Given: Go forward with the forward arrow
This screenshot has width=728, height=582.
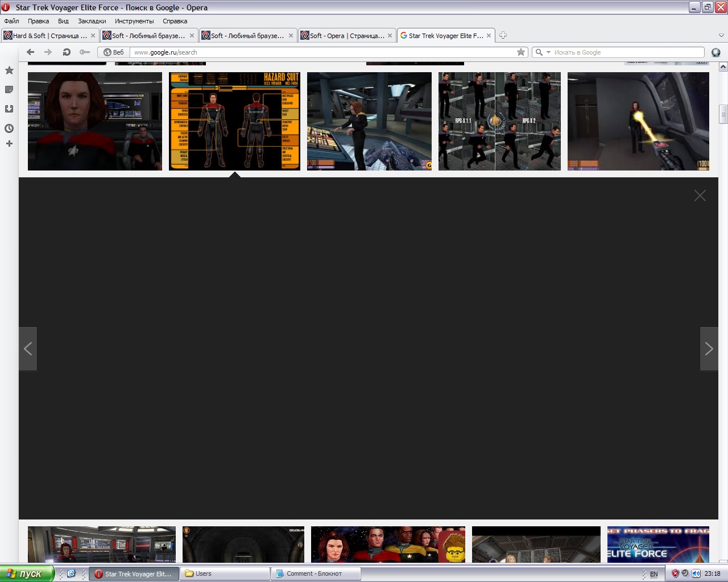Looking at the screenshot, I should tap(48, 52).
